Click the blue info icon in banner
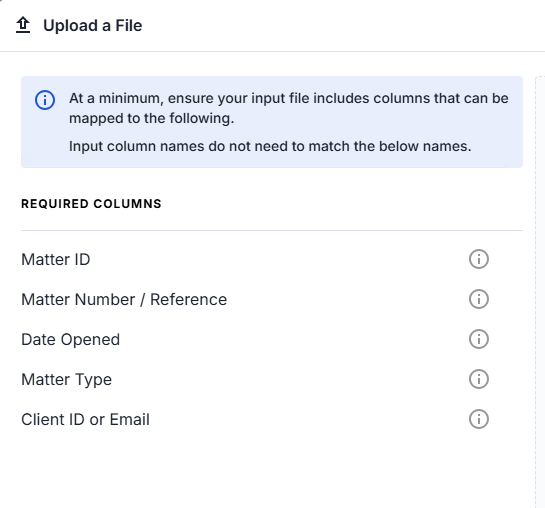545x508 pixels. [45, 100]
